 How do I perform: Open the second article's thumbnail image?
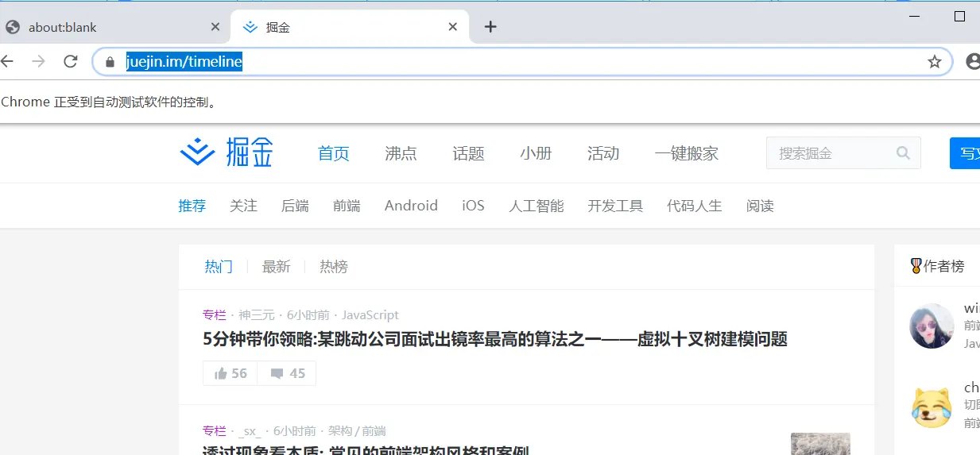pyautogui.click(x=820, y=444)
